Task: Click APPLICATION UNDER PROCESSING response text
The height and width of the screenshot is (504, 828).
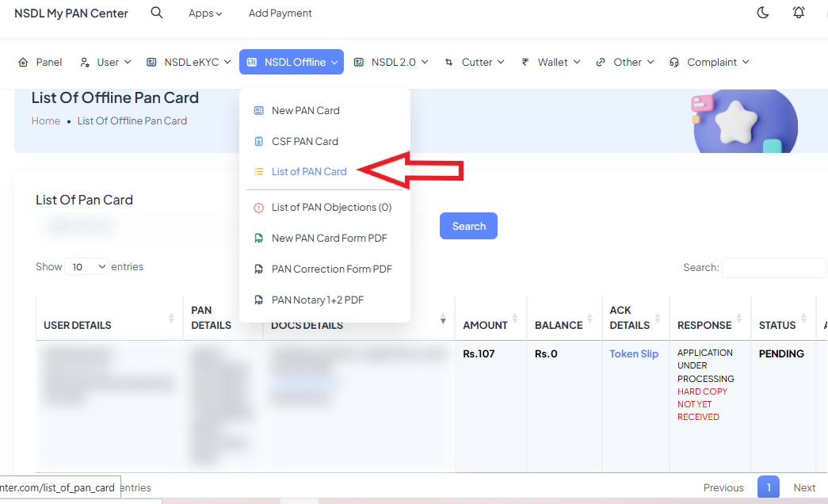Action: click(705, 365)
